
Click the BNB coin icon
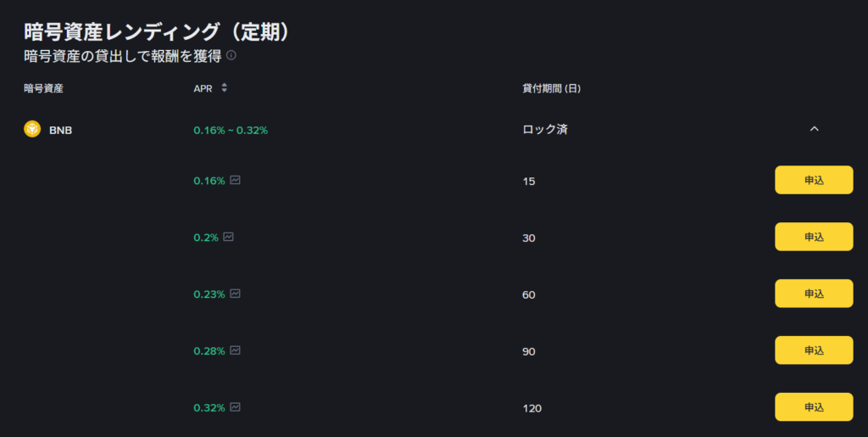[x=32, y=130]
